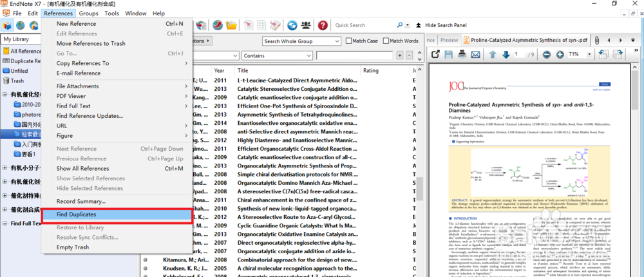
Task: Click the Insert Citation toolbar icon
Action: click(x=249, y=26)
